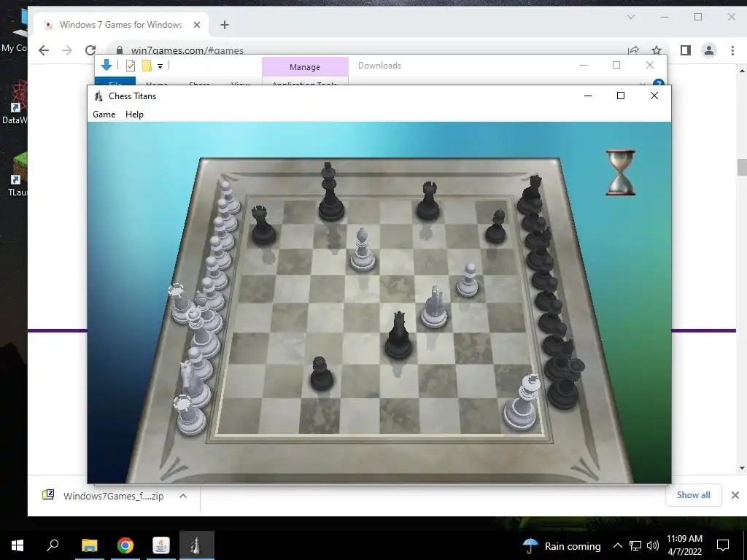Click Properties icon in Downloads quick access toolbar
The height and width of the screenshot is (560, 747).
coord(130,66)
